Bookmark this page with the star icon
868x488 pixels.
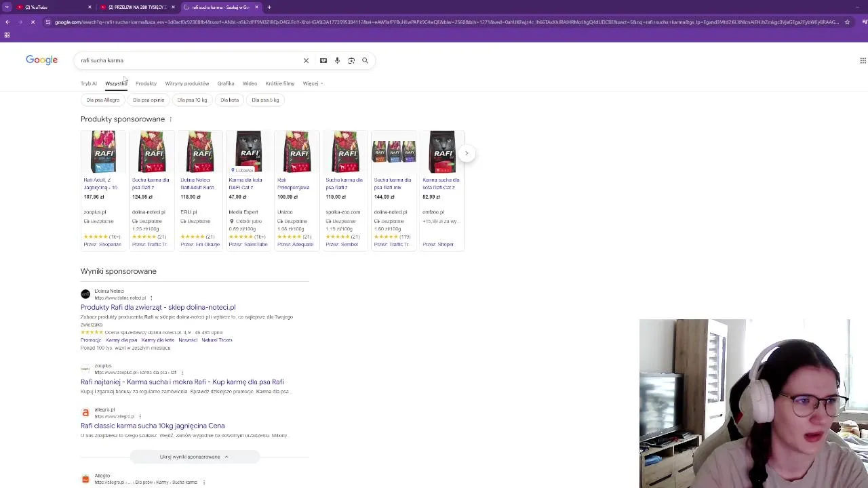tap(847, 22)
